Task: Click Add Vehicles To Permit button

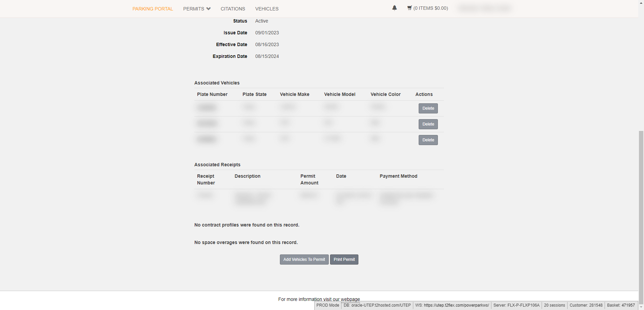Action: pyautogui.click(x=304, y=260)
